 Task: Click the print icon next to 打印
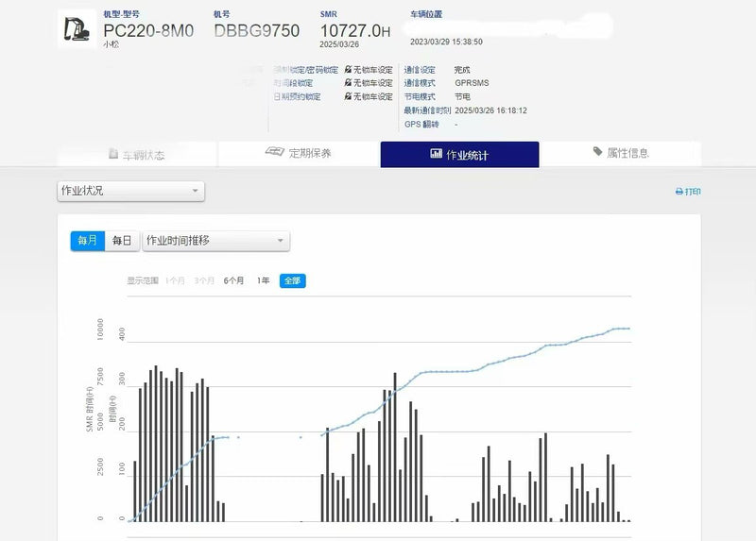coord(679,192)
